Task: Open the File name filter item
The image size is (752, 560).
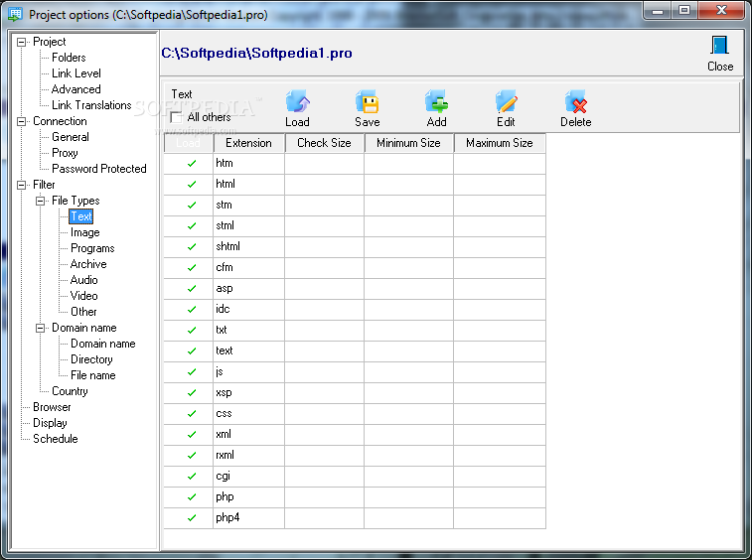Action: click(x=93, y=375)
